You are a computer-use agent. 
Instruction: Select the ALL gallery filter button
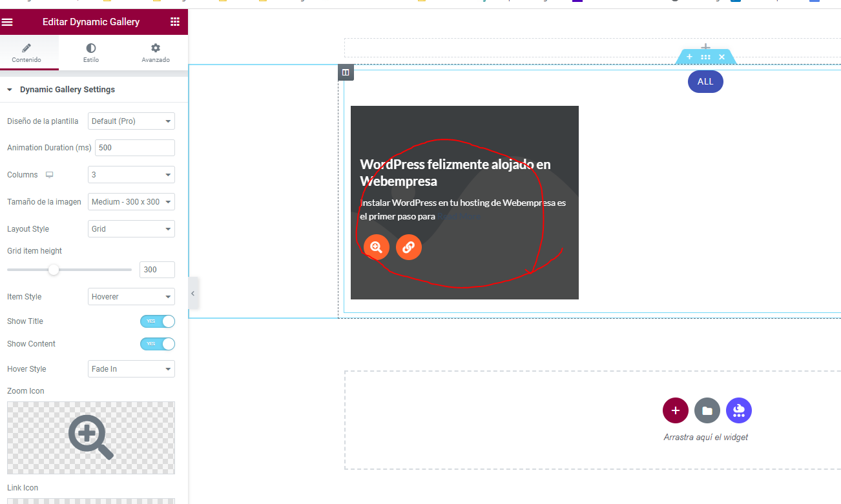coord(705,81)
